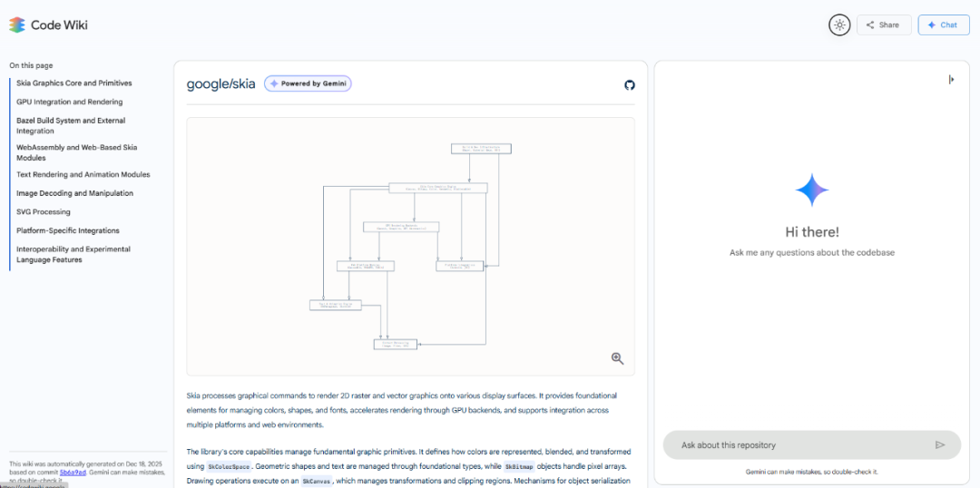Click the Share button
This screenshot has width=980, height=488.
(884, 25)
